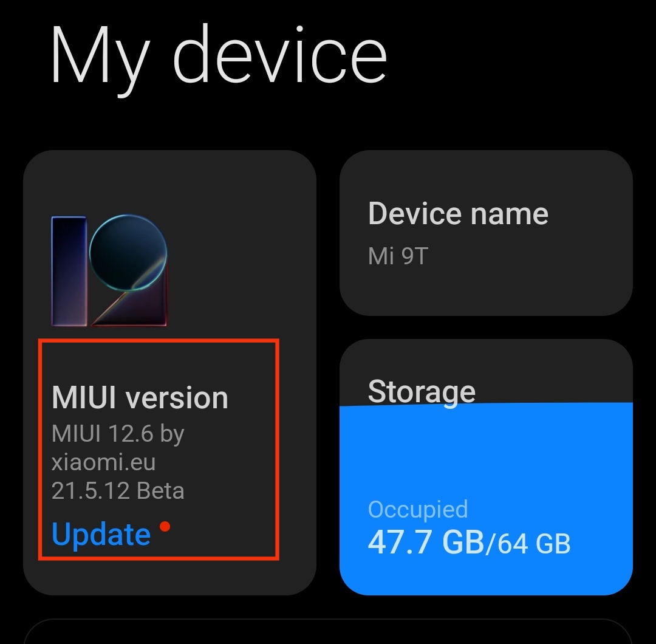Screen dimensions: 656x644
Task: Tap the 21.5.12 Beta build text
Action: tap(118, 490)
